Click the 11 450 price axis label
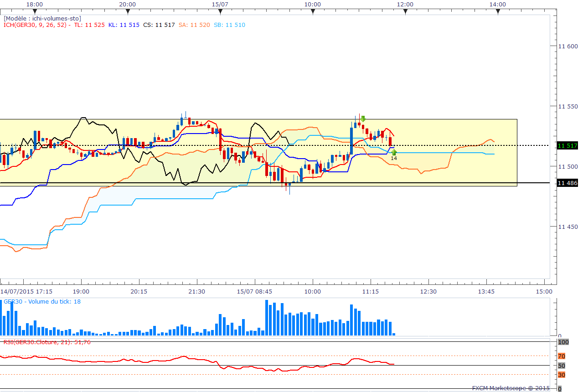The image size is (583, 392). pyautogui.click(x=568, y=227)
